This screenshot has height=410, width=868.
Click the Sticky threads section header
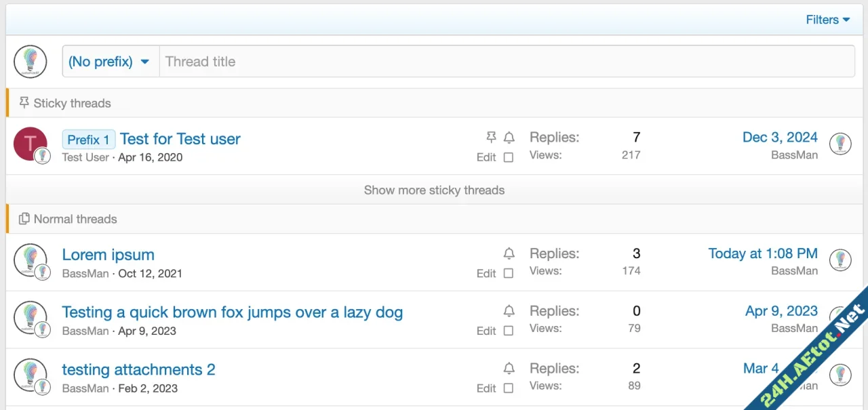point(72,103)
